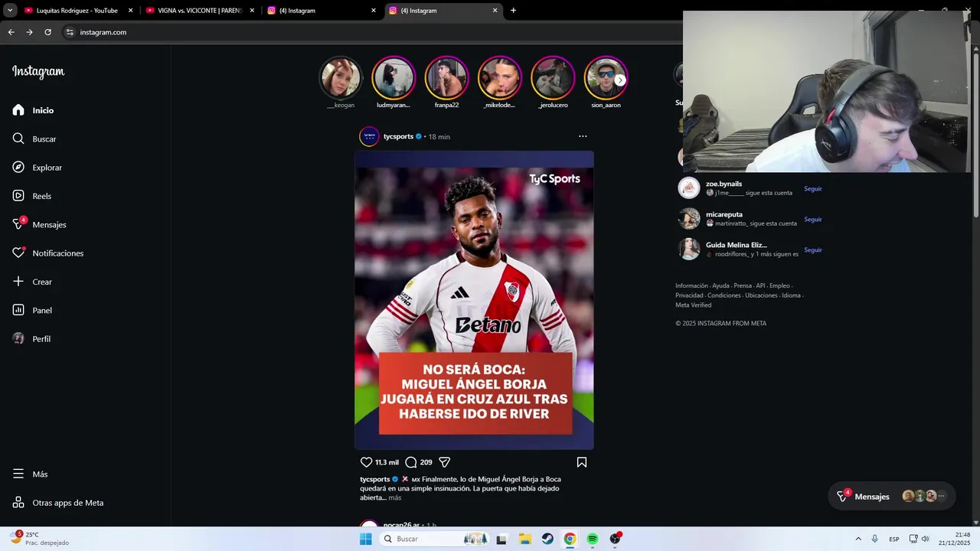Open the Miguel Ángel Borja post image
980x551 pixels.
click(x=474, y=300)
